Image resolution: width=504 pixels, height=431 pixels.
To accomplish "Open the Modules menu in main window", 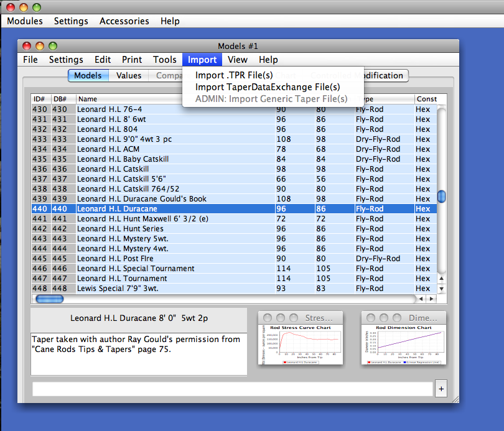I will coord(25,21).
